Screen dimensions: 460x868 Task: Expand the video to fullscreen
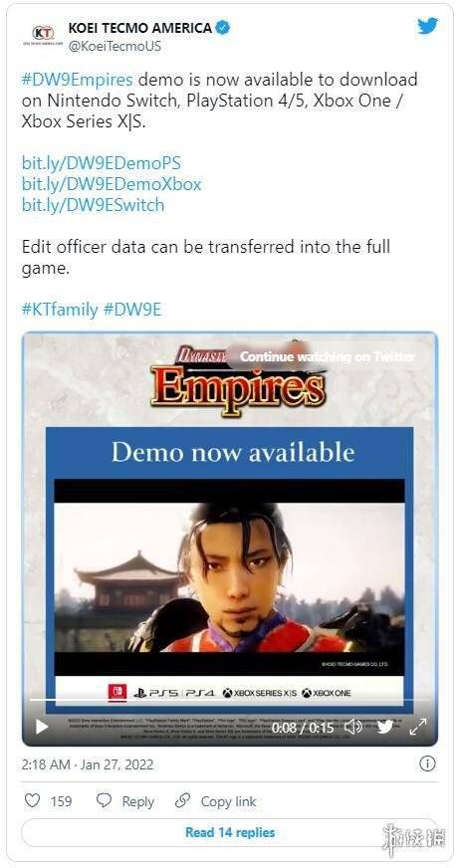(418, 727)
